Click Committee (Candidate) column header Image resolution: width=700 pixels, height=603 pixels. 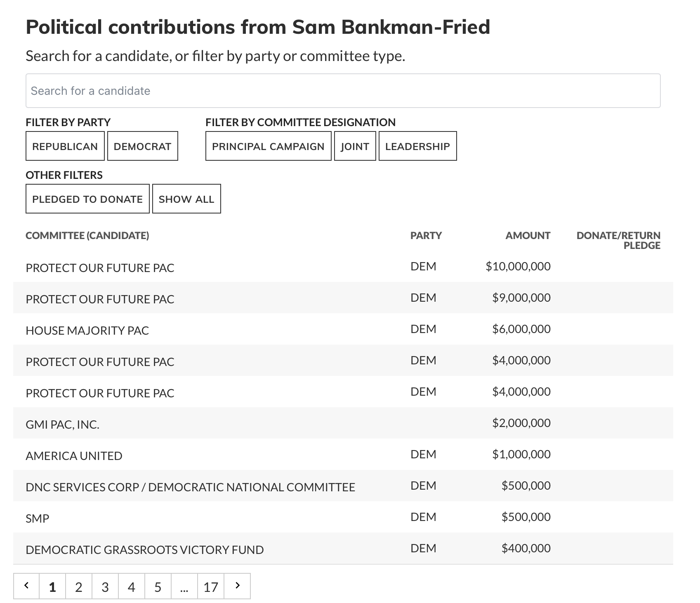click(x=87, y=235)
